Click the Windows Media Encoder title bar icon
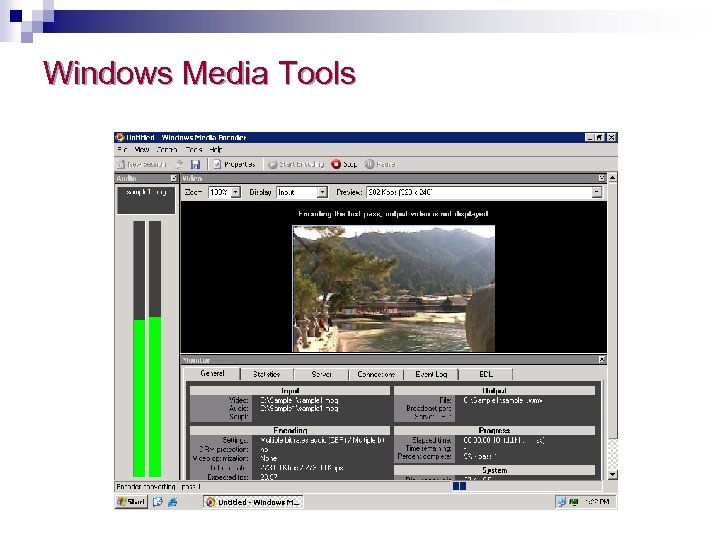Viewport: 720px width, 540px height. [120, 137]
